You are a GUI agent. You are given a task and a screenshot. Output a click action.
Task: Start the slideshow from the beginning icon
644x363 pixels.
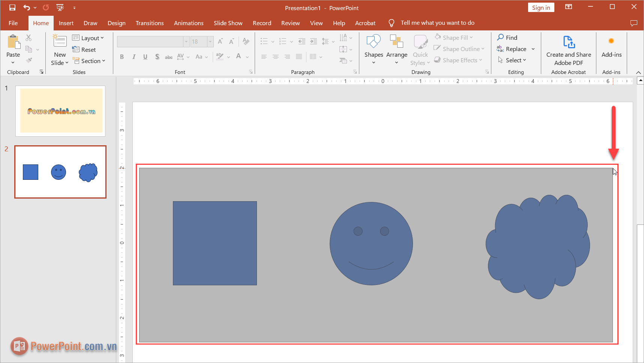coord(60,8)
